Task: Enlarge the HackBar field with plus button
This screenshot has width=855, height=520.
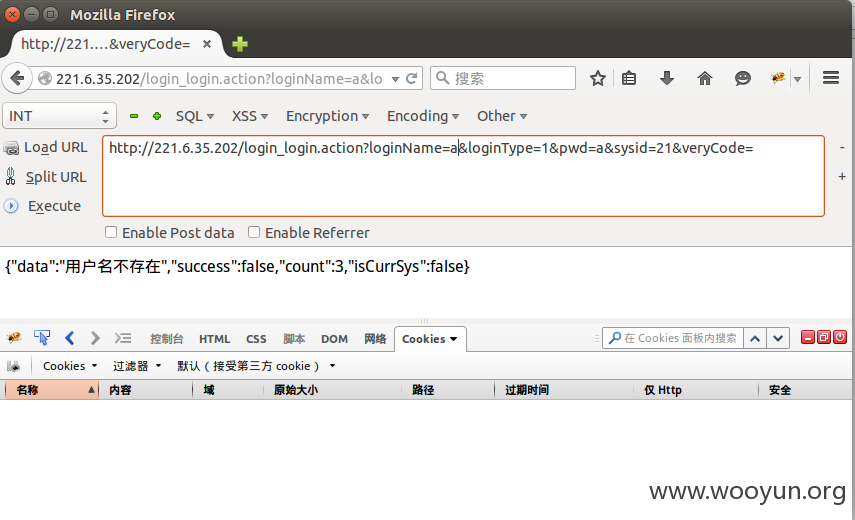Action: pos(841,177)
